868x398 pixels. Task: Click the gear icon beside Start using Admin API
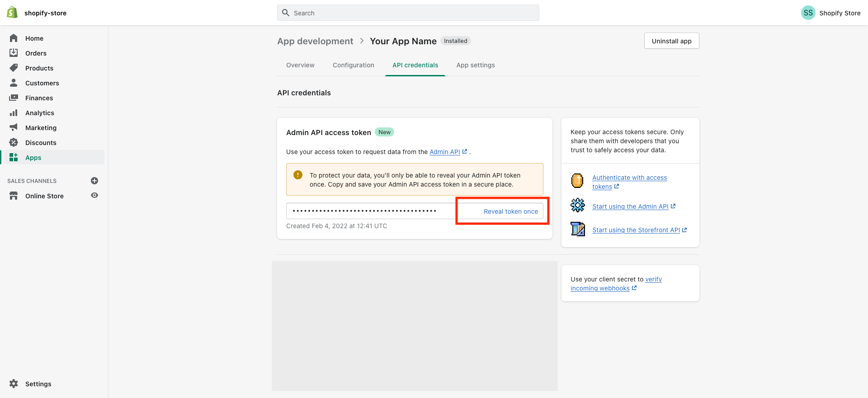577,206
